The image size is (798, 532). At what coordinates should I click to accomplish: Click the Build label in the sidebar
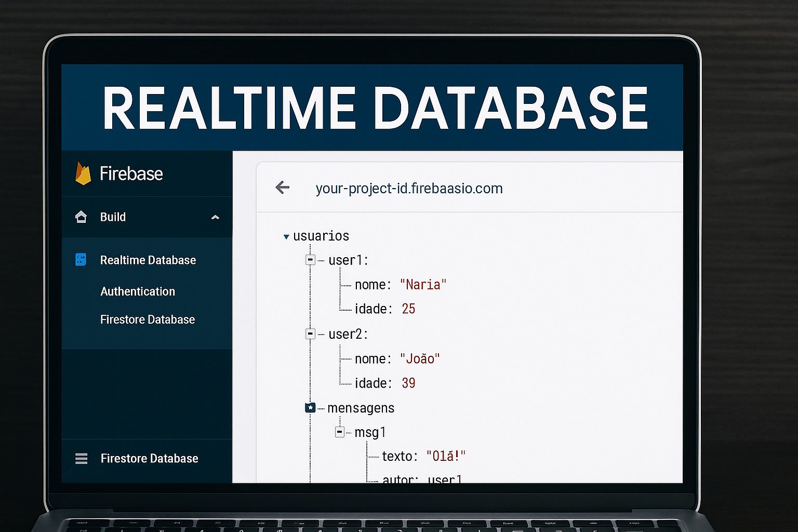coord(112,217)
